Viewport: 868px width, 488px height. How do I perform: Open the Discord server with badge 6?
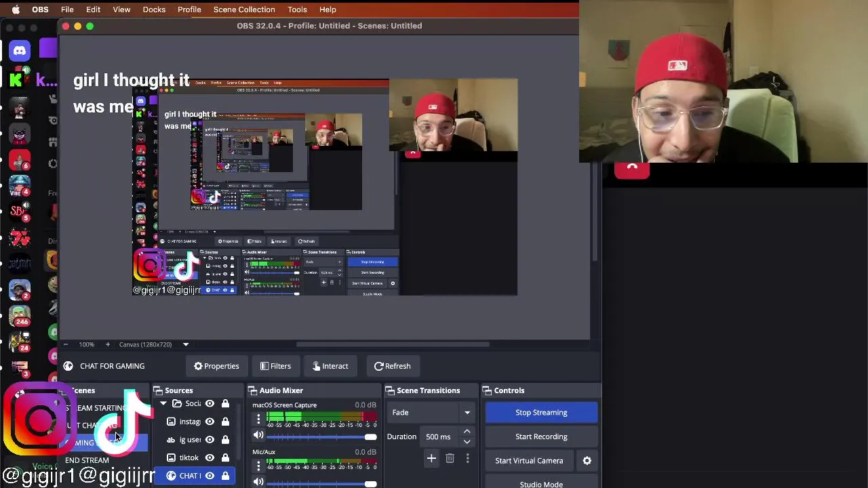(20, 160)
